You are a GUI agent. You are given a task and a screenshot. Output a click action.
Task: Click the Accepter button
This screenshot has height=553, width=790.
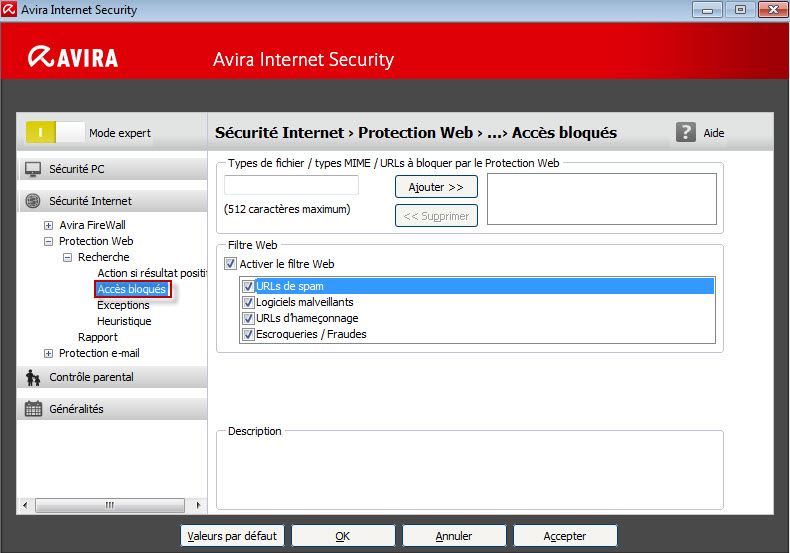pos(565,536)
